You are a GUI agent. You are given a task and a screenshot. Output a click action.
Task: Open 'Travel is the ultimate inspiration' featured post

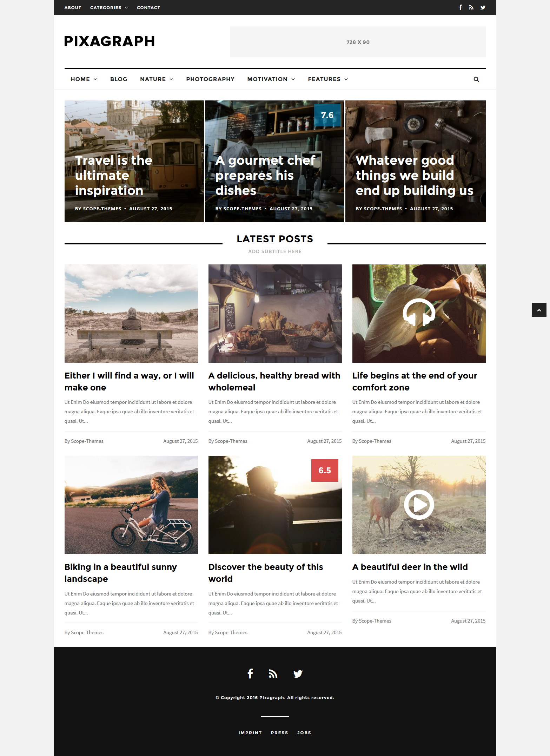(x=114, y=175)
